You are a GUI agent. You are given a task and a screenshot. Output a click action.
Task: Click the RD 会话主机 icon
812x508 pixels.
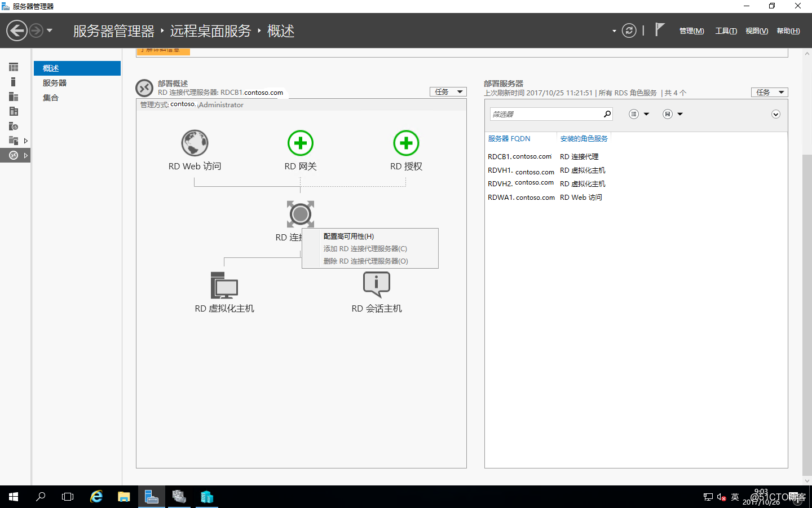[377, 284]
